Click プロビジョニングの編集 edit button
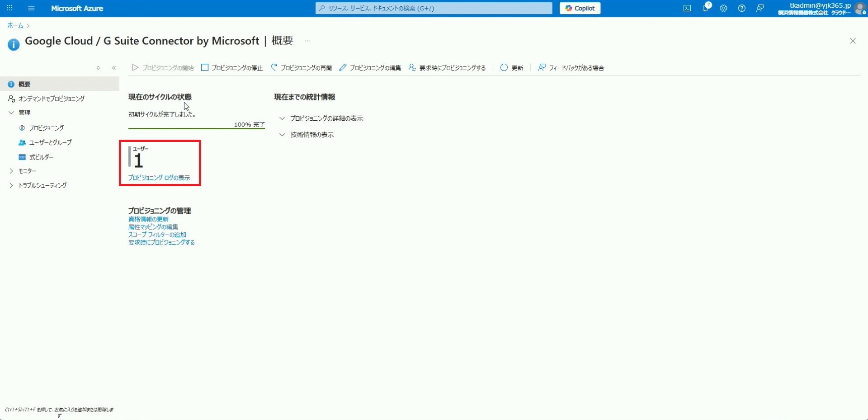This screenshot has width=868, height=420. (x=370, y=68)
